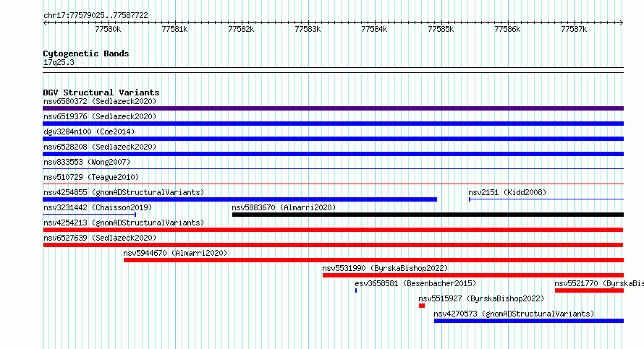This screenshot has height=349, width=644.
Task: Select the black nsv5883670 variant bar
Action: [x=428, y=215]
